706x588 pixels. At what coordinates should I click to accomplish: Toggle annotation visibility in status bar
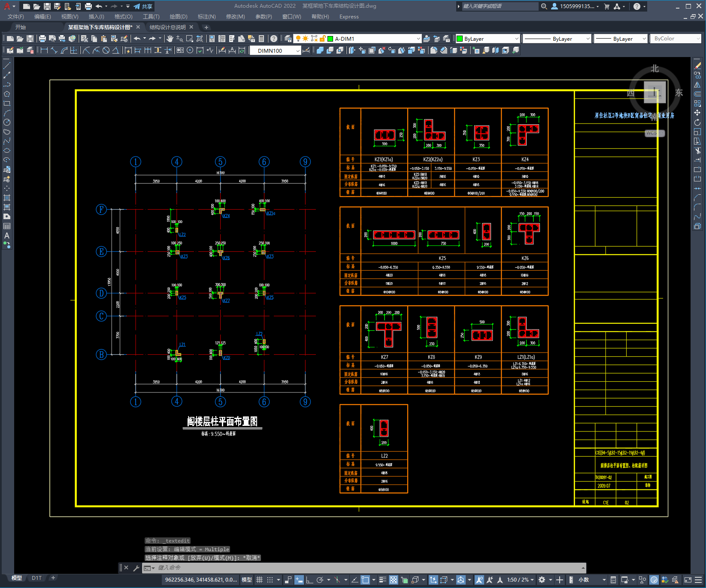point(479,580)
